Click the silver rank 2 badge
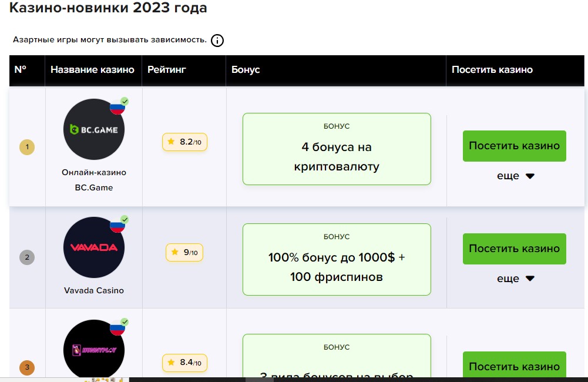 pos(27,257)
